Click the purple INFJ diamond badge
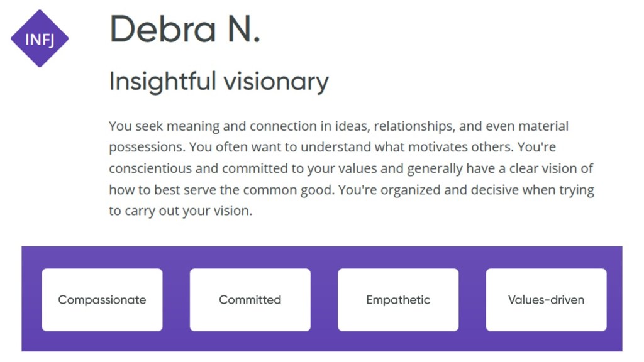Screen dimensions: 644x362 (39, 38)
